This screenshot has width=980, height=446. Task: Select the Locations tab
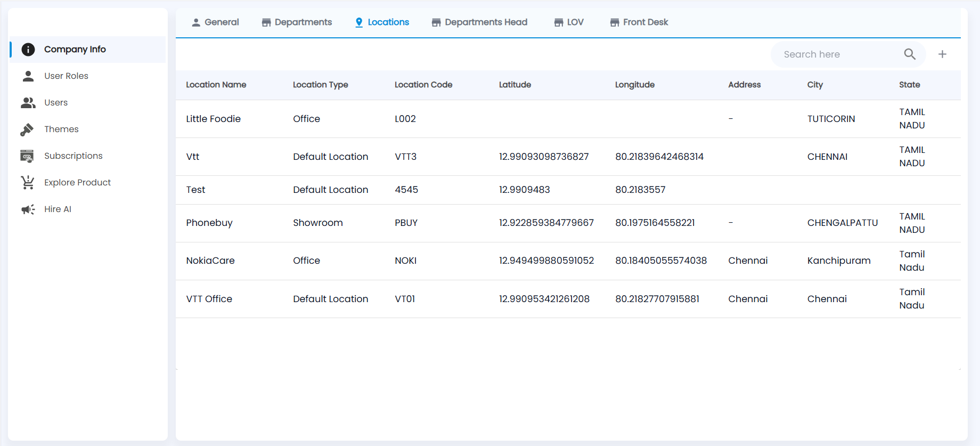point(382,22)
